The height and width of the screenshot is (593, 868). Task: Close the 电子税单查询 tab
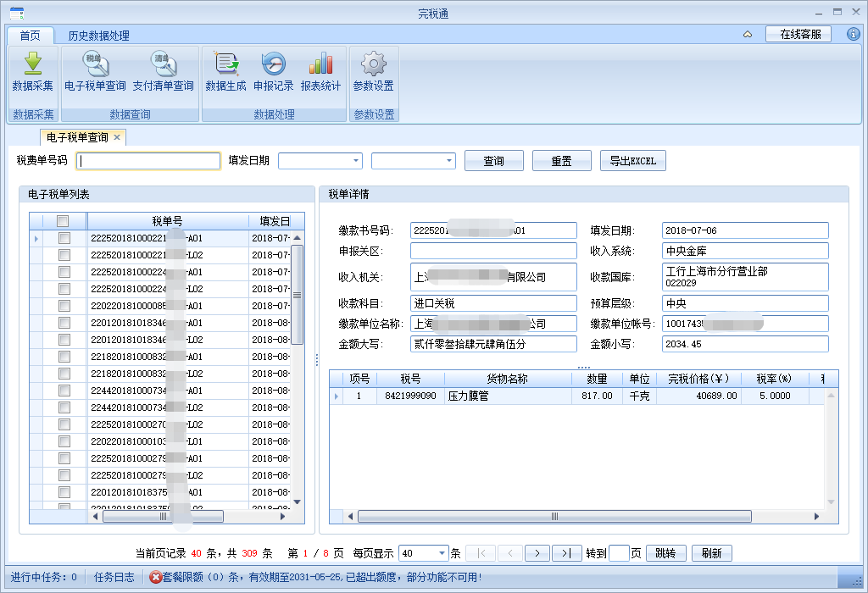click(117, 137)
